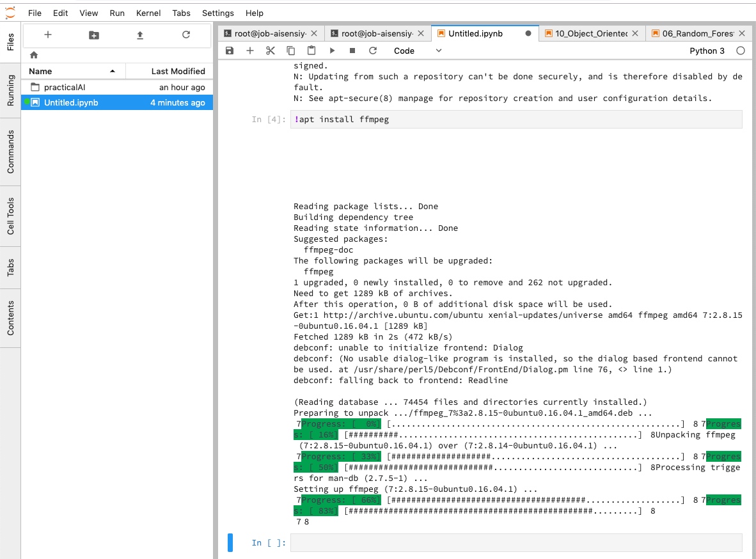Interrupt the kernel with the stop icon
Viewport: 756px width, 559px height.
pos(352,51)
